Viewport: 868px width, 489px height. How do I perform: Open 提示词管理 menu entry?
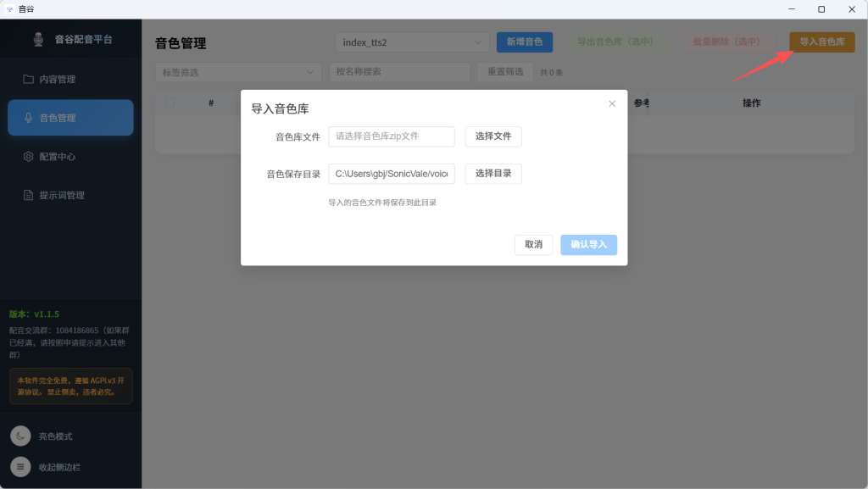[70, 195]
